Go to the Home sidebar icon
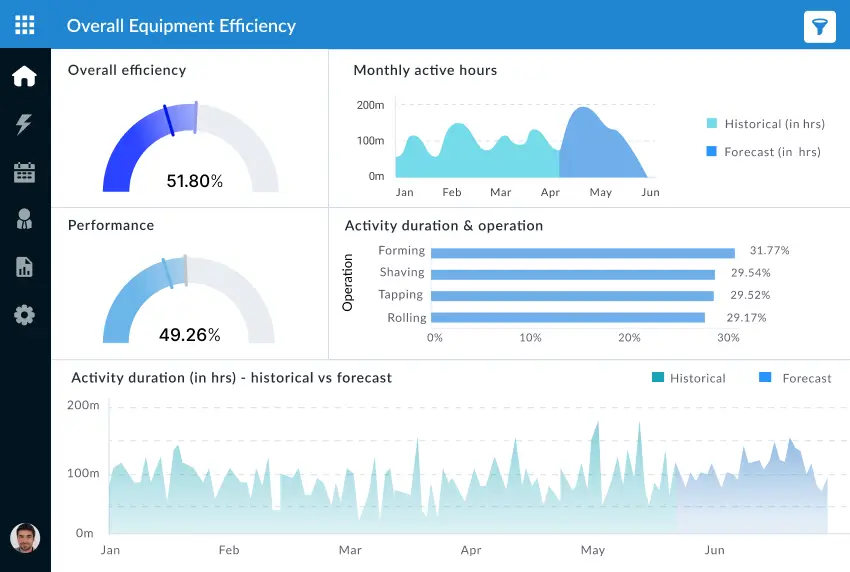The image size is (850, 572). pyautogui.click(x=25, y=77)
